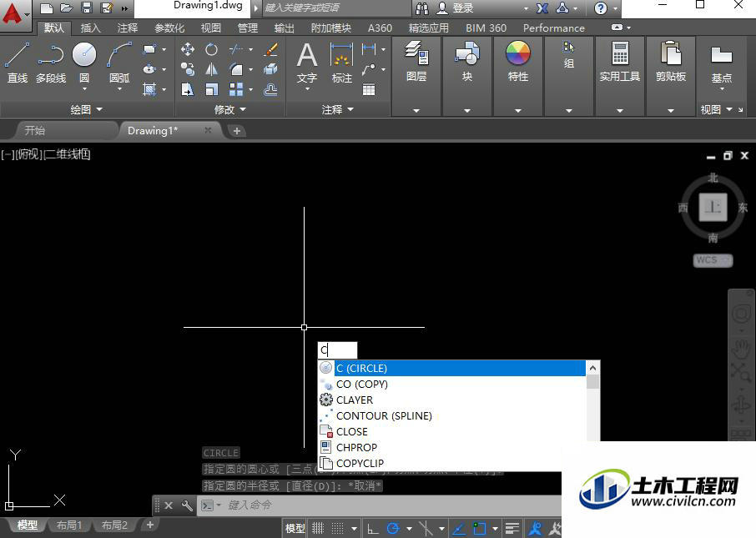Switch to the Insert (插入) ribbon tab
Viewport: 756px width, 538px height.
point(91,28)
